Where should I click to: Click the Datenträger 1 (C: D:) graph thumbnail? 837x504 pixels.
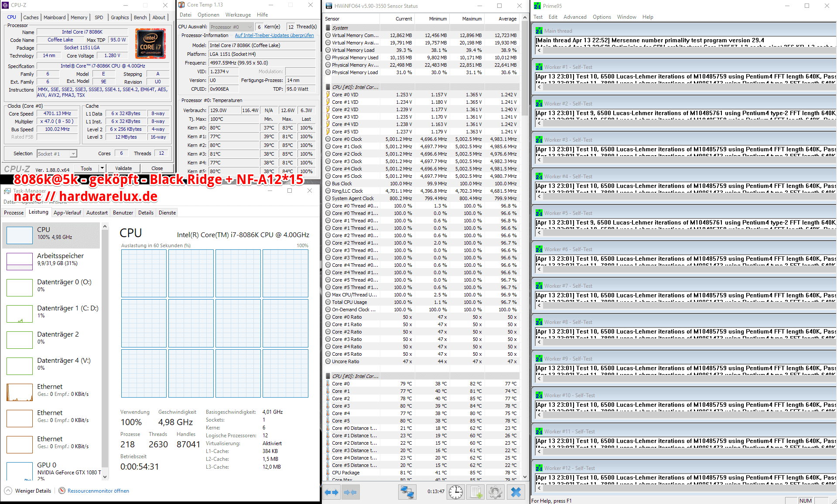coord(20,314)
